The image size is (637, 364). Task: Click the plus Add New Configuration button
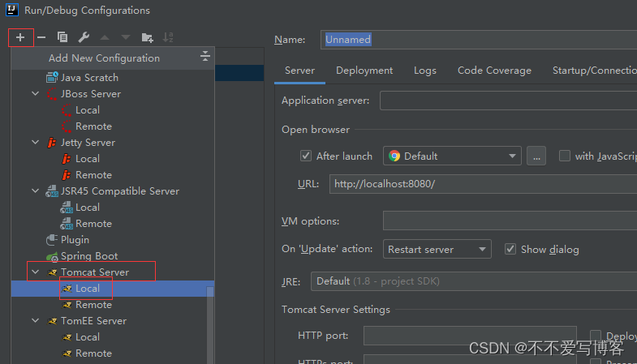20,38
